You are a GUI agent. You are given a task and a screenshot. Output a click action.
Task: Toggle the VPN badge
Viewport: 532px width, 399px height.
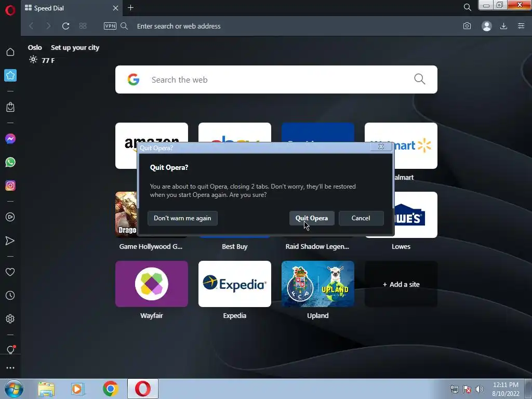[x=110, y=26]
